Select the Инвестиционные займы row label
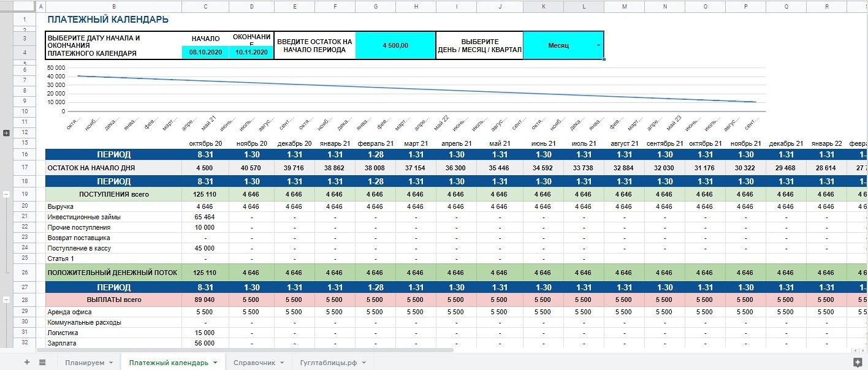 point(113,217)
